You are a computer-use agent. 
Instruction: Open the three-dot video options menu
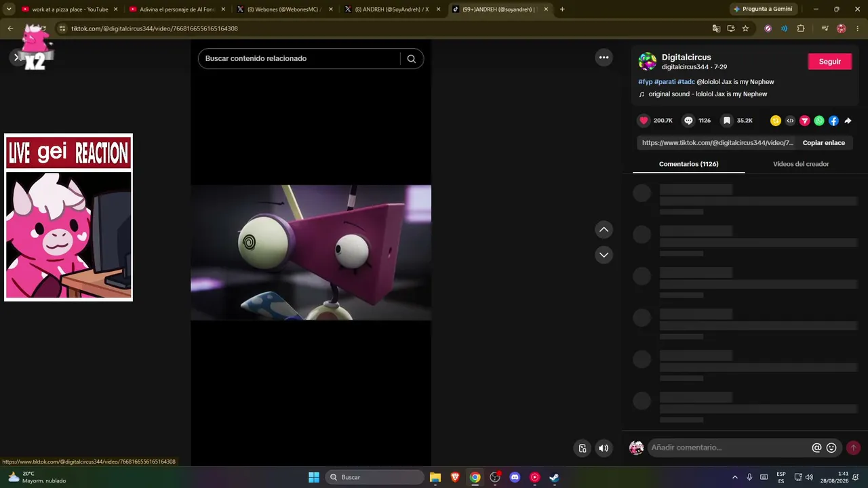[604, 58]
